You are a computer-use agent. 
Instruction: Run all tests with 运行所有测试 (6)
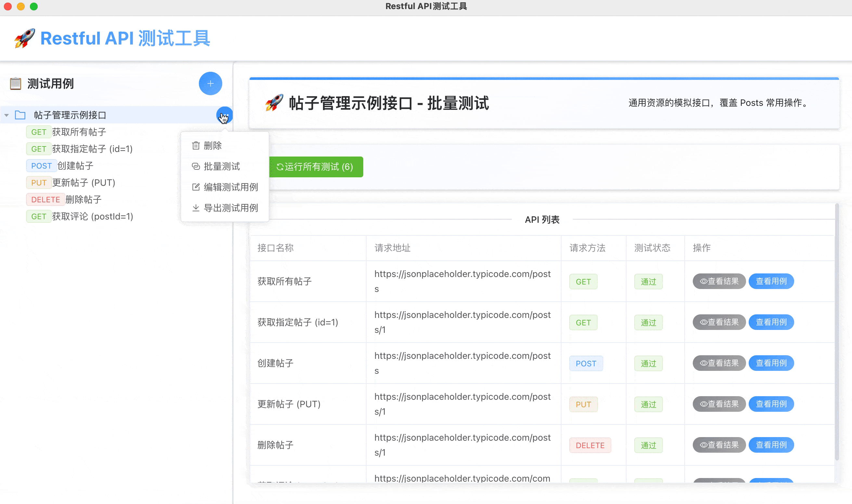coord(316,167)
